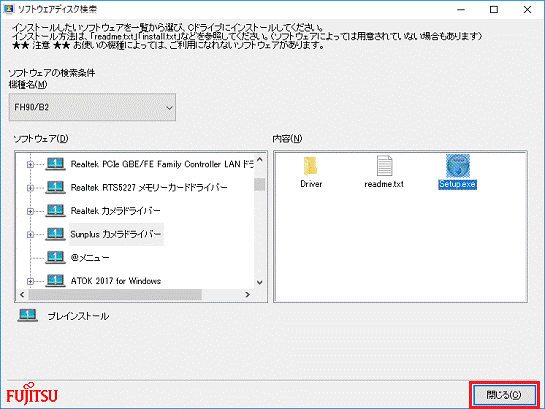Click the @メニュー laptop icon
This screenshot has height=409, width=545.
pos(55,257)
